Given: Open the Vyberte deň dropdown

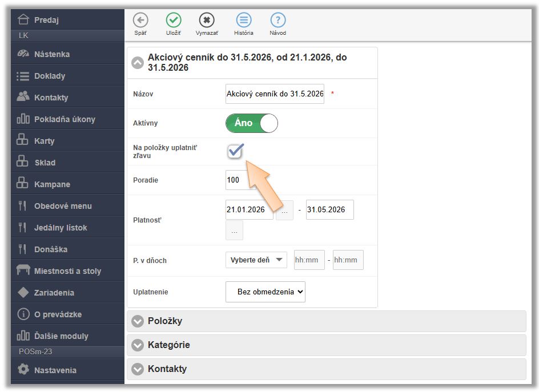Looking at the screenshot, I should point(256,260).
